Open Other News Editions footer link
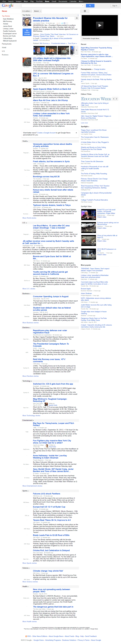121x644 pixels. click(40, 636)
